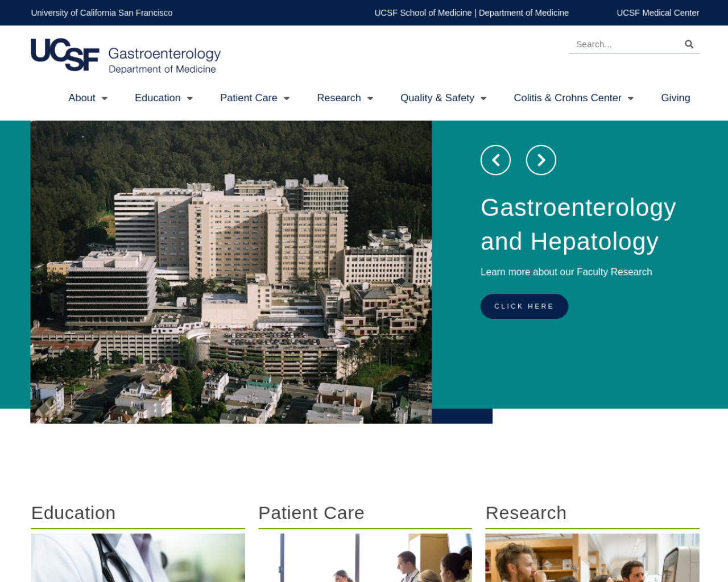Open Department of Medicine top link
The height and width of the screenshot is (582, 728).
524,13
